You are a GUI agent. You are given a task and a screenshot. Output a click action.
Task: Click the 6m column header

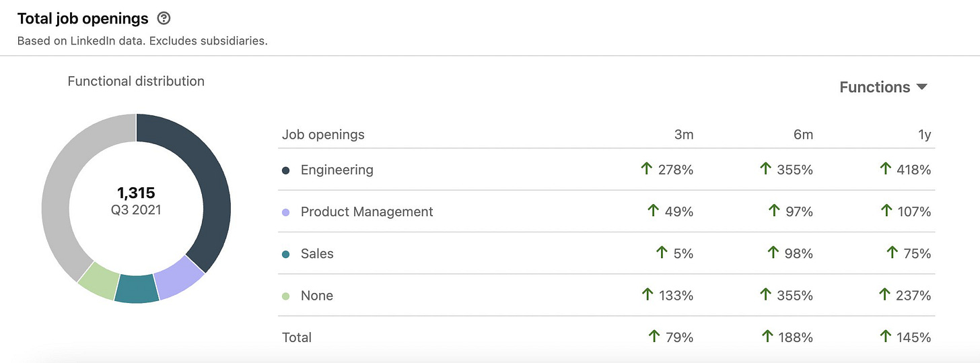coord(803,135)
